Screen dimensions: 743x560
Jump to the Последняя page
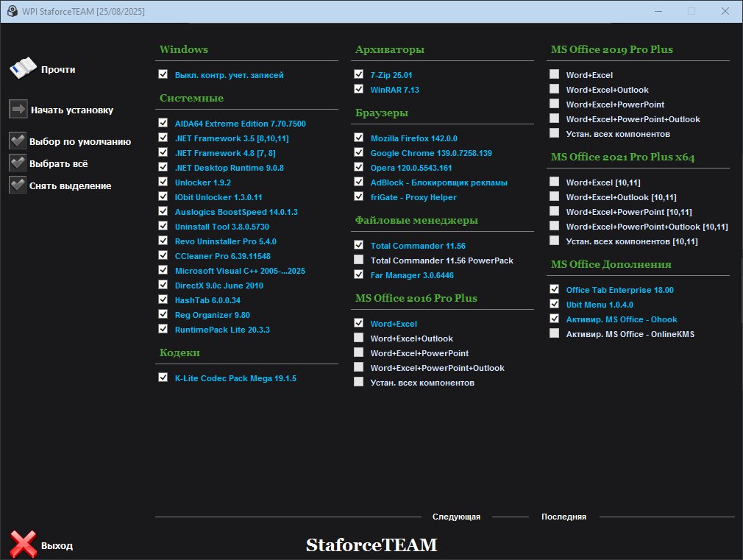[564, 517]
